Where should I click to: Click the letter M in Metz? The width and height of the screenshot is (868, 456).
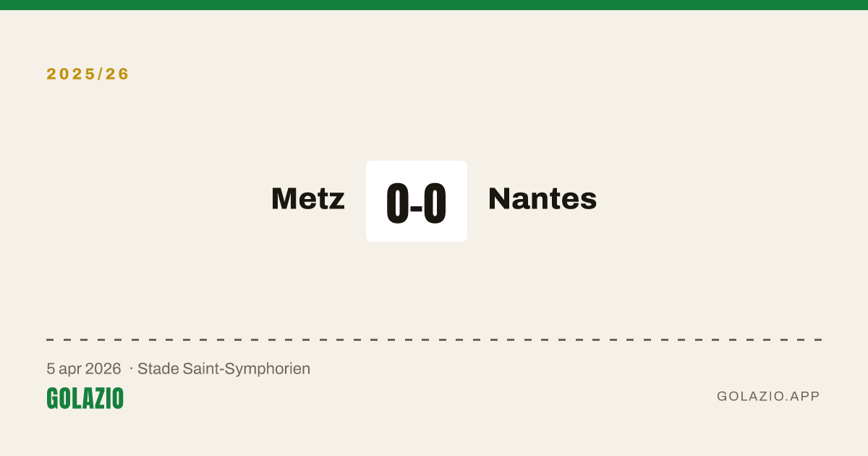click(x=284, y=199)
